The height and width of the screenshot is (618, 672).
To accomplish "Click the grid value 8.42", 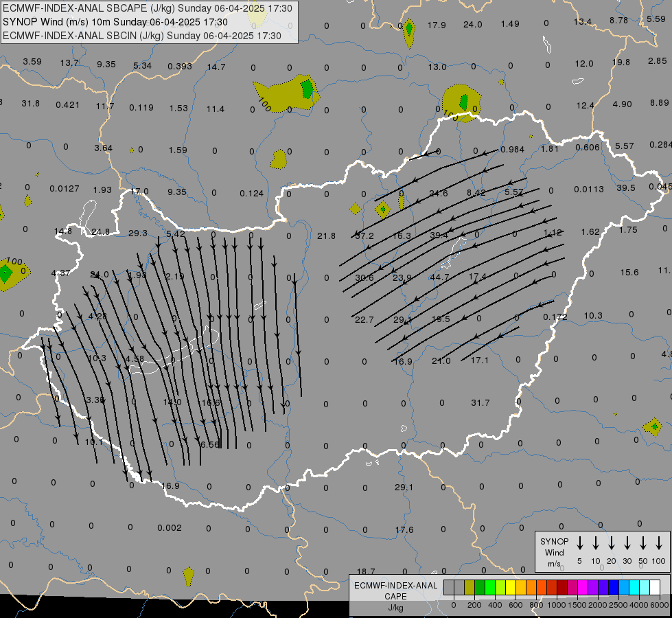I will coord(476,192).
